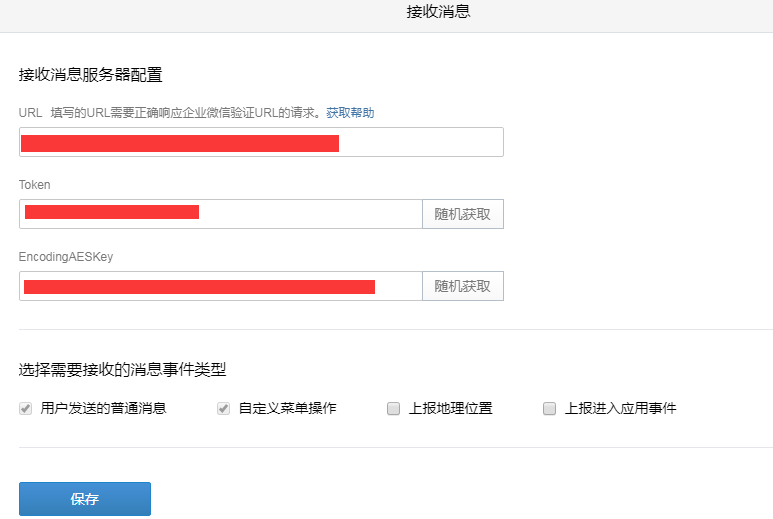
Task: Click the Token field label
Action: pos(35,185)
